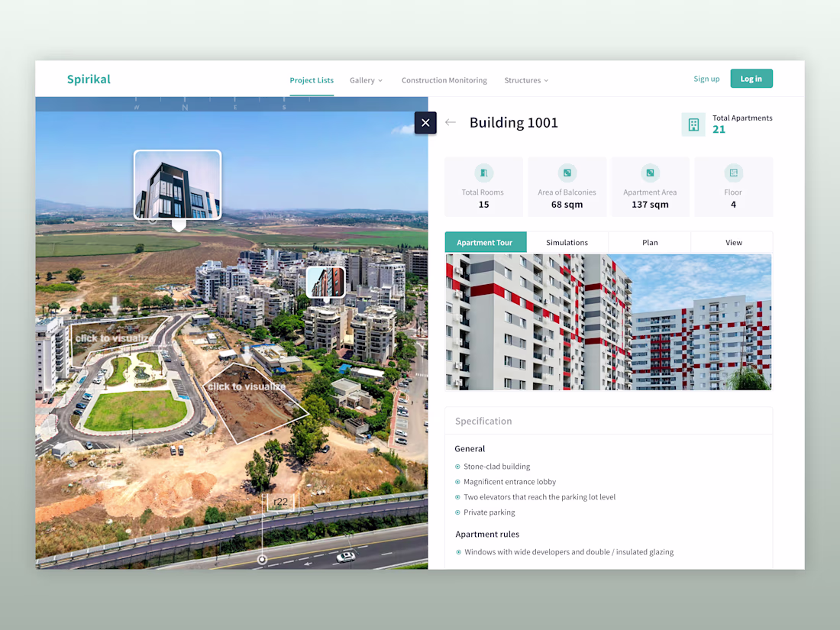840x630 pixels.
Task: Click the Floor plan icon
Action: (733, 173)
